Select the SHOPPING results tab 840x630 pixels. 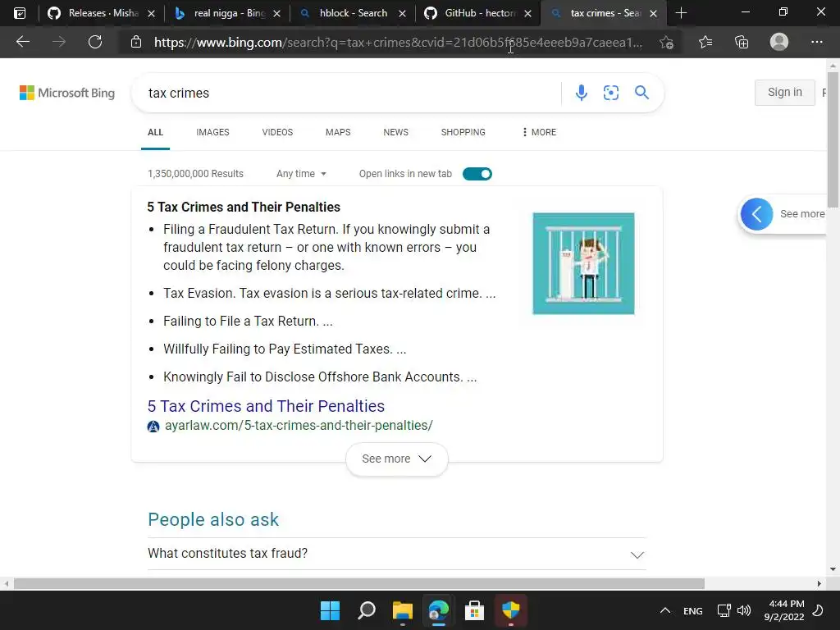463,132
